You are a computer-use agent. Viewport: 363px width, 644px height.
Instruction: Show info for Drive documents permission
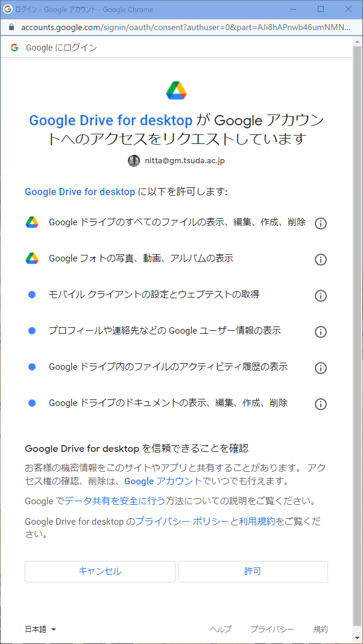[x=321, y=404]
